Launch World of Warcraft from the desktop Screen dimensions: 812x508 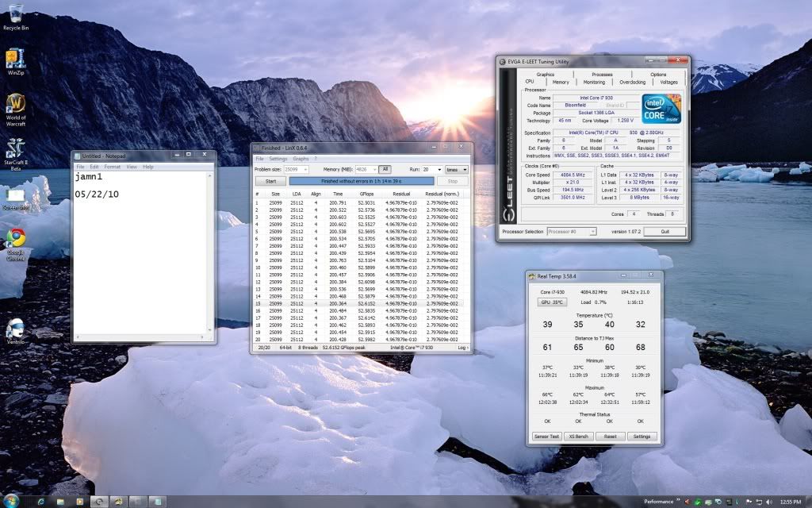tap(16, 106)
